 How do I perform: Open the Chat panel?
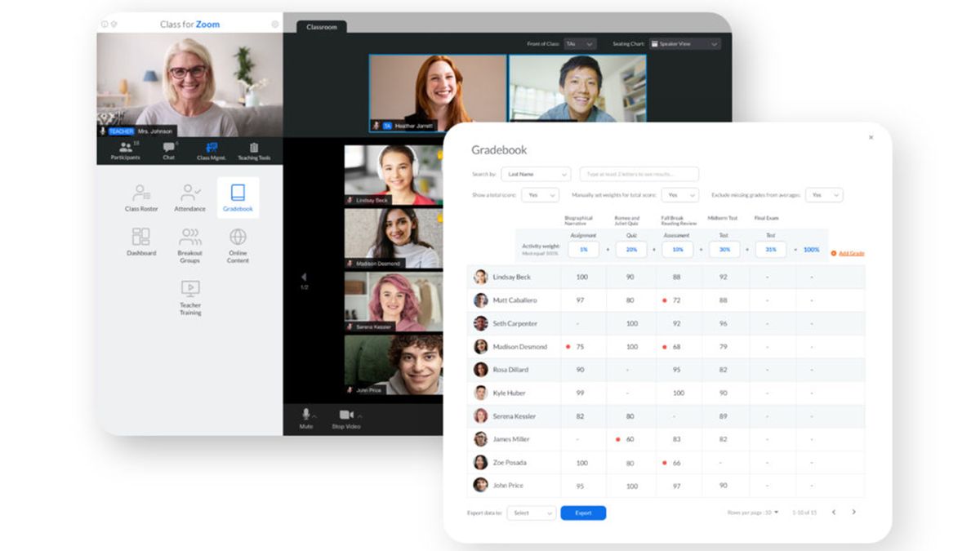coord(168,150)
